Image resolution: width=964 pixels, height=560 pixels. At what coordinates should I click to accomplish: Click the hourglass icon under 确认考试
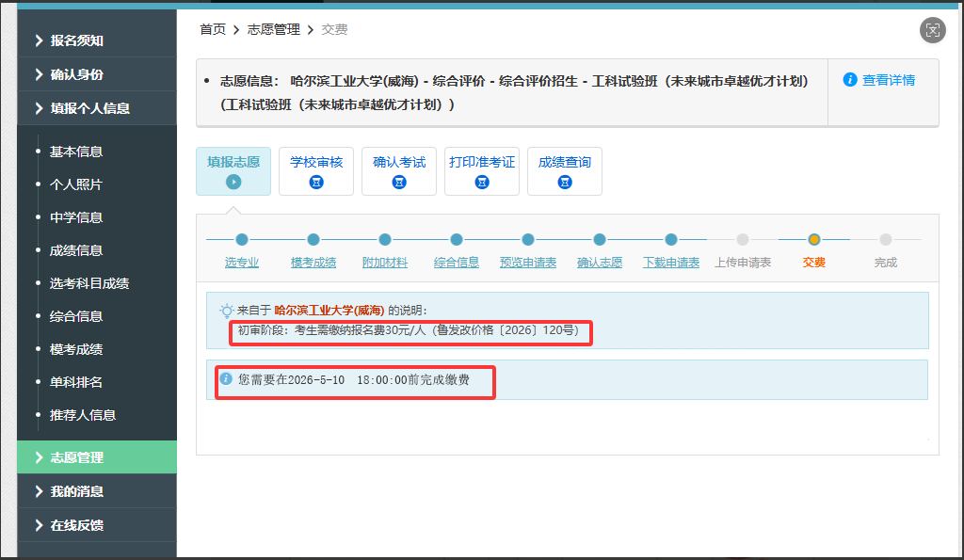[x=399, y=182]
